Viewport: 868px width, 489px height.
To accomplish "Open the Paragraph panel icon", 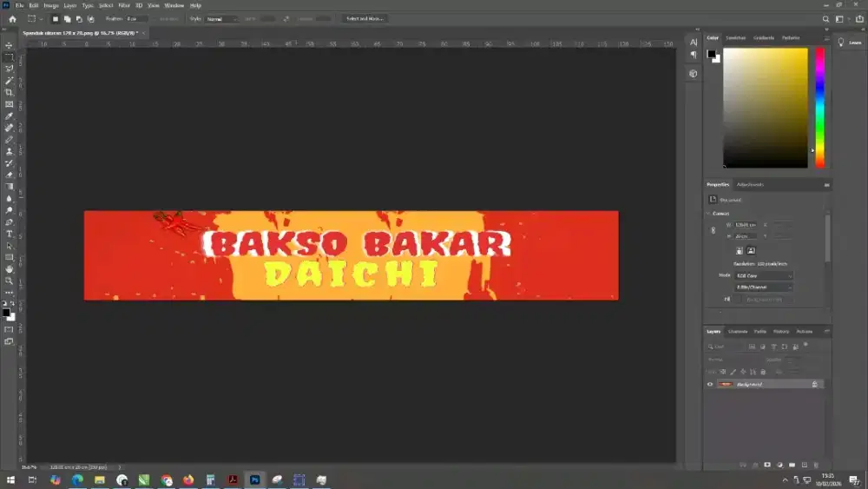I will (x=693, y=55).
